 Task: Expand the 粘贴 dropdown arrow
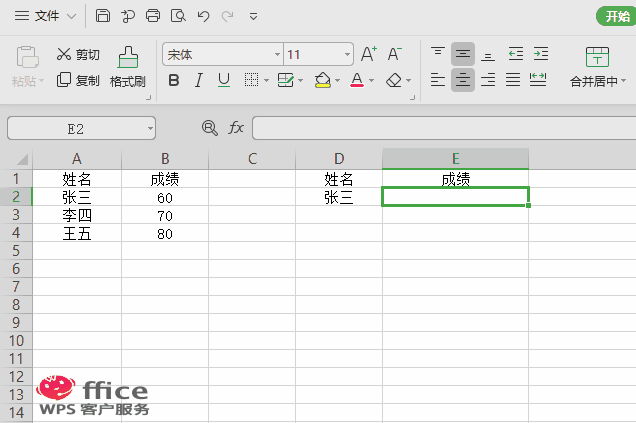pyautogui.click(x=41, y=81)
